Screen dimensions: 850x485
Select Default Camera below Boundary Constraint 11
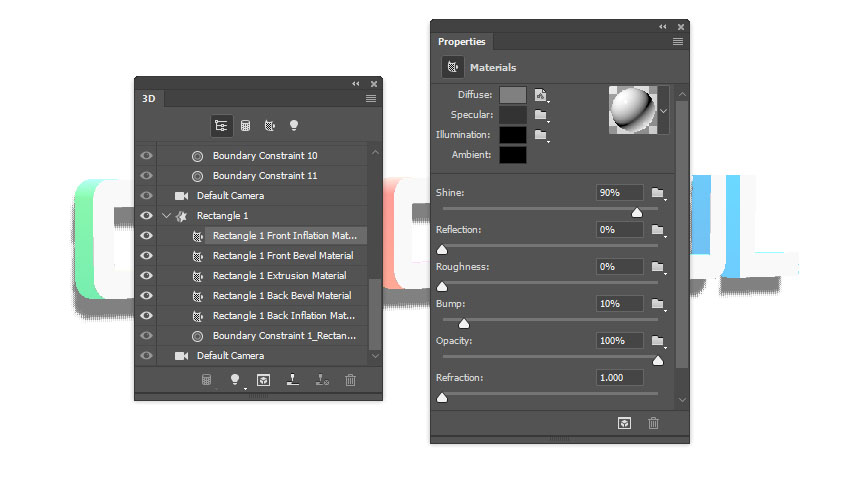pos(262,196)
